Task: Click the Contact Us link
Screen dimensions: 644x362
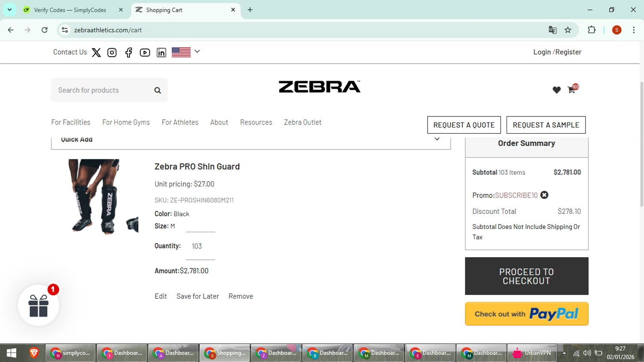Action: [x=70, y=52]
